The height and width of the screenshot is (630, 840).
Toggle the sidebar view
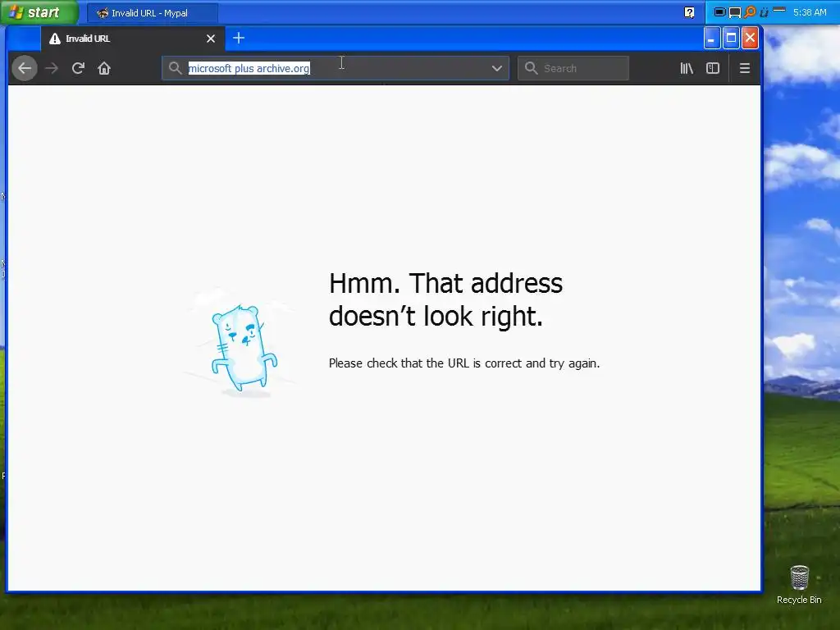point(713,69)
